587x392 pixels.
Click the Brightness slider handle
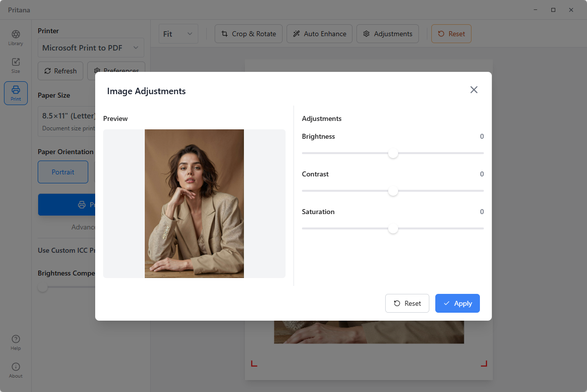click(x=393, y=153)
